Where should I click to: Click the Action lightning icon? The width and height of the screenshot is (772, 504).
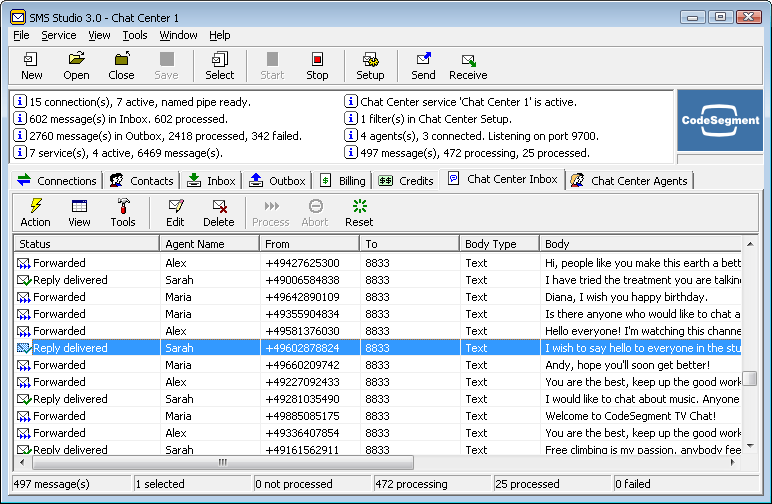(x=35, y=213)
